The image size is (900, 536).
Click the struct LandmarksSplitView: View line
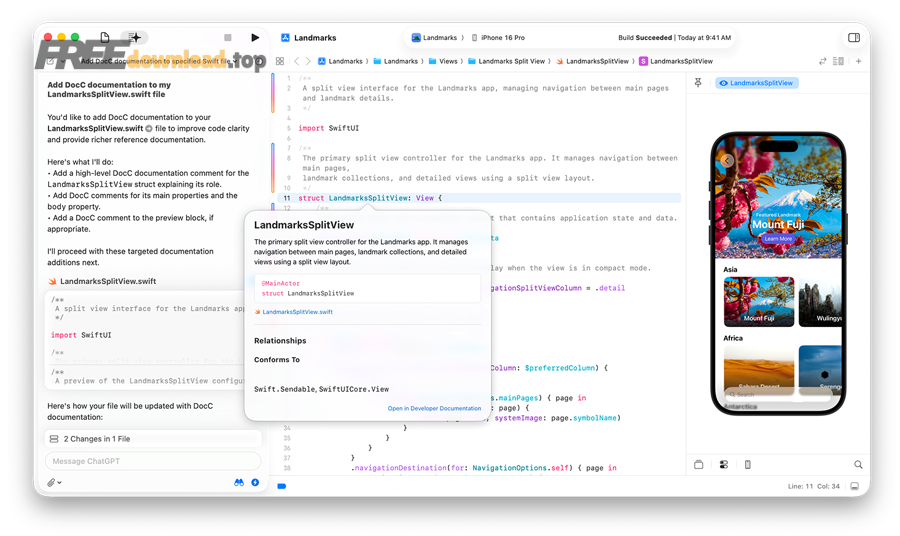click(370, 198)
